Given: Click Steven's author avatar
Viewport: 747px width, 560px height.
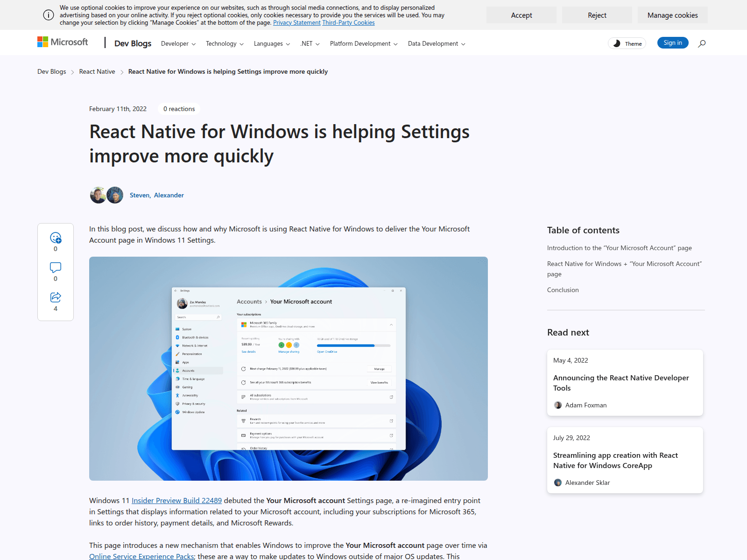Looking at the screenshot, I should [98, 195].
